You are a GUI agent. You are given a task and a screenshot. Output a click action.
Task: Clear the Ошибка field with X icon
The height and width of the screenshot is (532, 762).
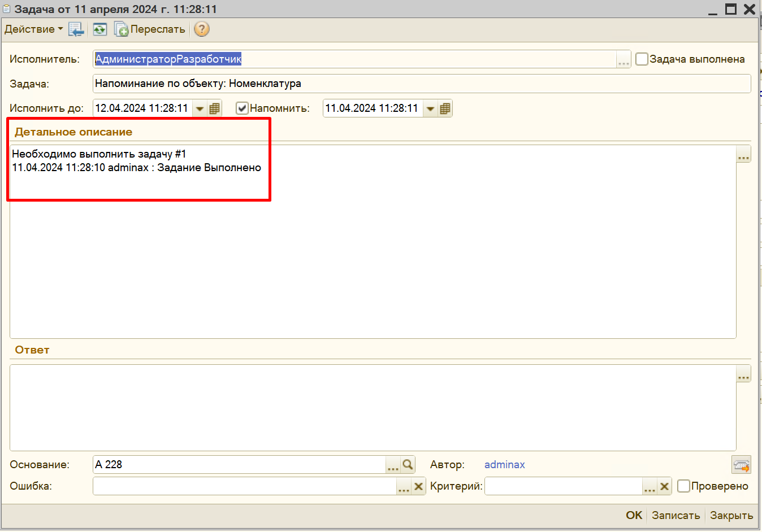(418, 486)
